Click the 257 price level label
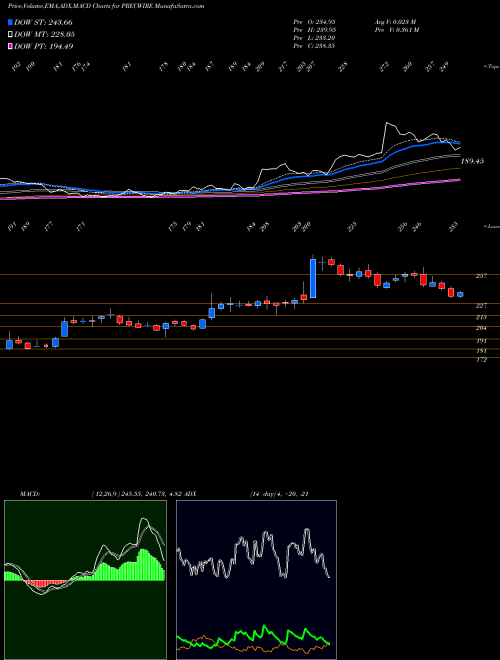 [481, 276]
